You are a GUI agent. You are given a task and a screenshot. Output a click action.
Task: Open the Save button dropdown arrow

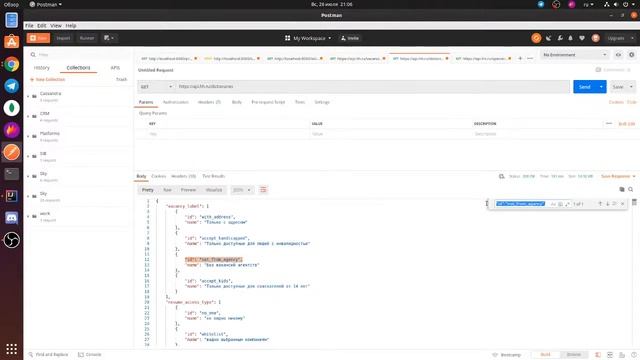tap(631, 87)
